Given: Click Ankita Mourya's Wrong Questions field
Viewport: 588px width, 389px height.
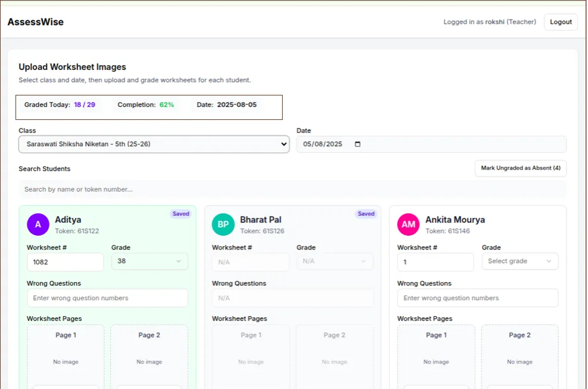Looking at the screenshot, I should 478,298.
